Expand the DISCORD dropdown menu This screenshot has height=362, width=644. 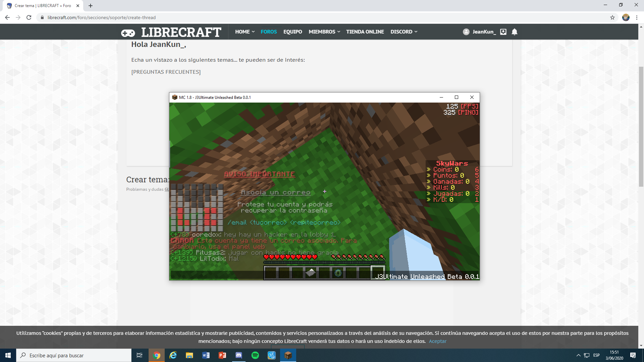(404, 32)
